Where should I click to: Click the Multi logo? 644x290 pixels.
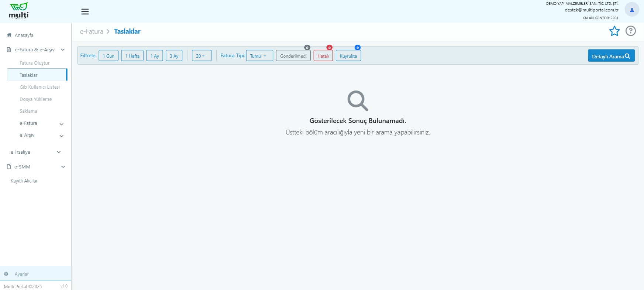click(18, 11)
